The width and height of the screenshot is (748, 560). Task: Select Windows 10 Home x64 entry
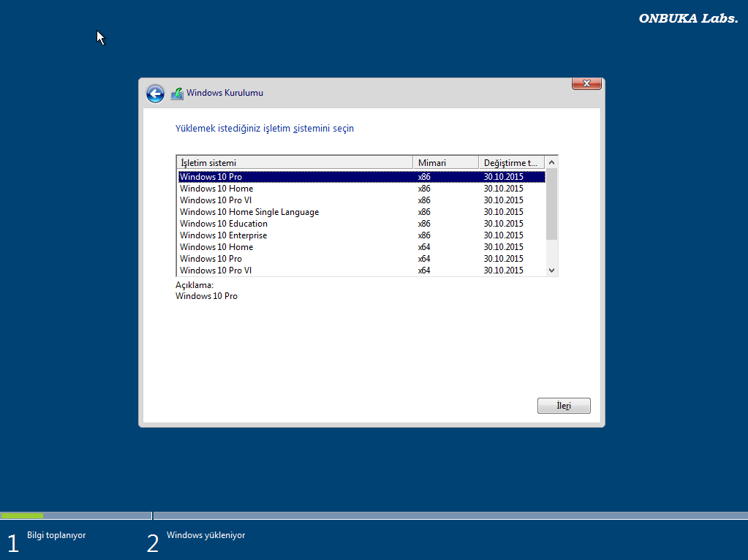pyautogui.click(x=362, y=246)
